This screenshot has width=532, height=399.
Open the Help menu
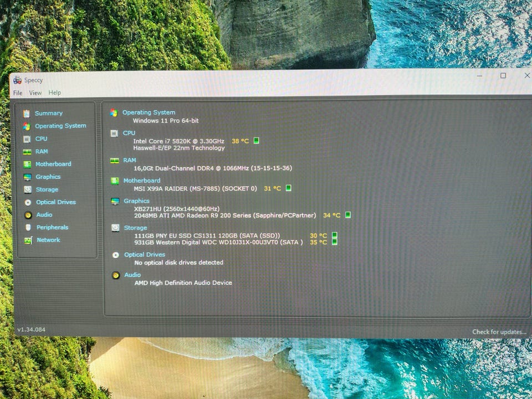pyautogui.click(x=55, y=93)
